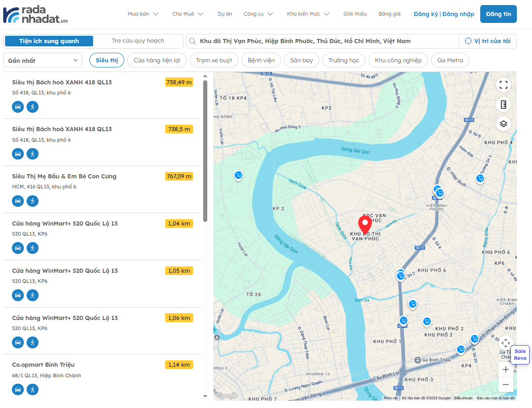Image resolution: width=532 pixels, height=408 pixels.
Task: Expand the Mua bán menu
Action: click(x=143, y=14)
